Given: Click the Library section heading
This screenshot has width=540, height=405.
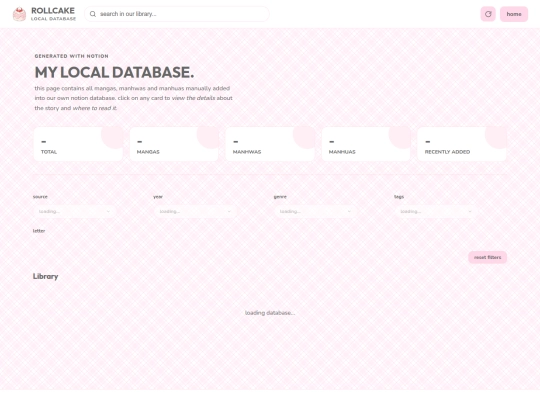Looking at the screenshot, I should click(45, 276).
